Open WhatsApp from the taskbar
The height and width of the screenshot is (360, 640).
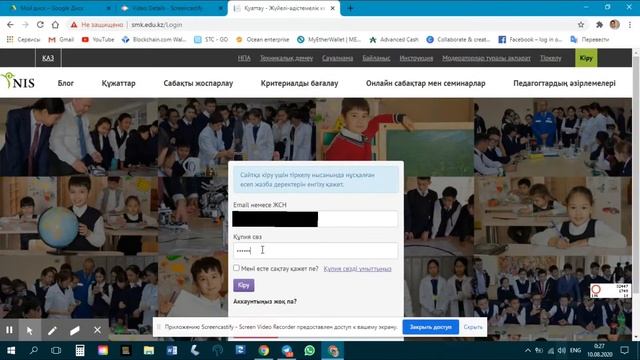pyautogui.click(x=309, y=351)
